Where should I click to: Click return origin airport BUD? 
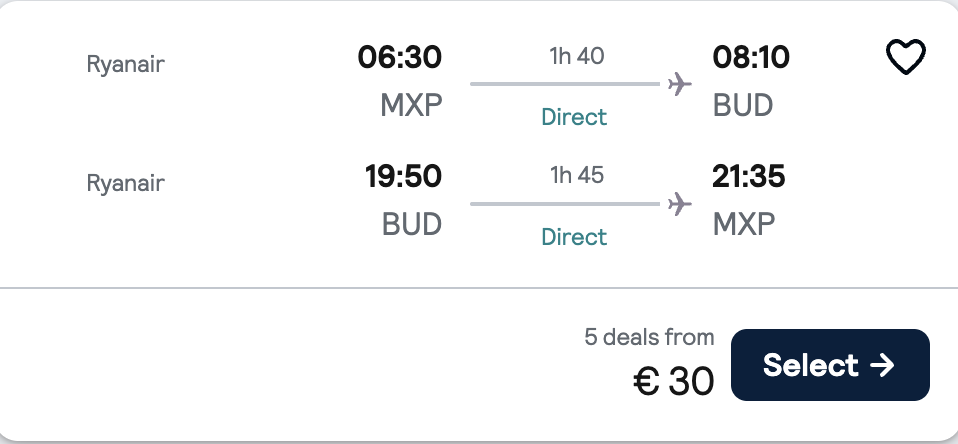coord(412,224)
